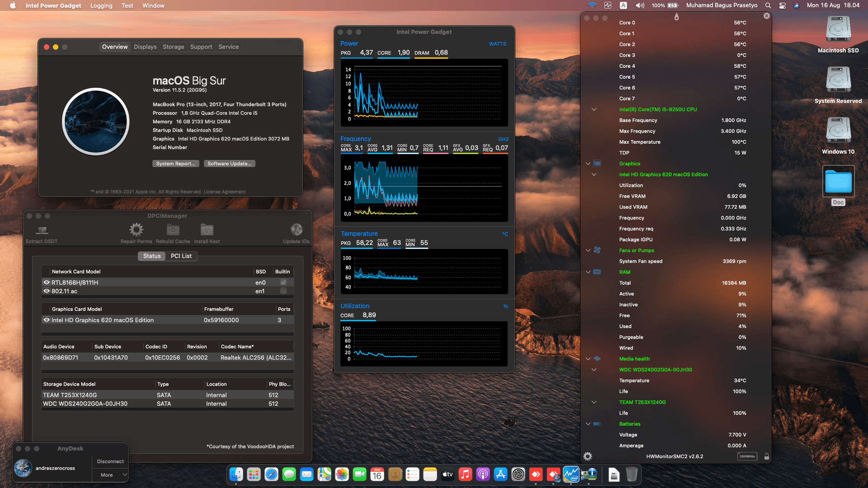Switch to Storage tab in About This Mac
Screen dimensions: 868x488
(173, 47)
